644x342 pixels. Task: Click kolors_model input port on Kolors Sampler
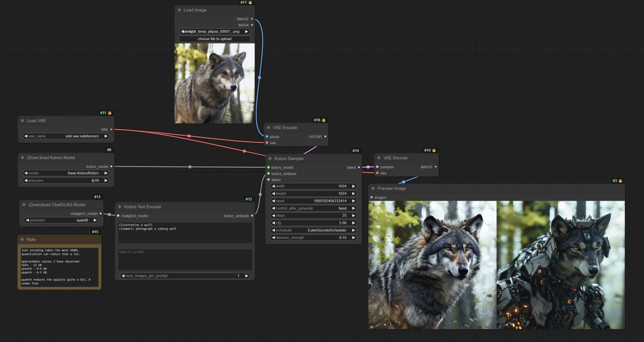click(269, 167)
